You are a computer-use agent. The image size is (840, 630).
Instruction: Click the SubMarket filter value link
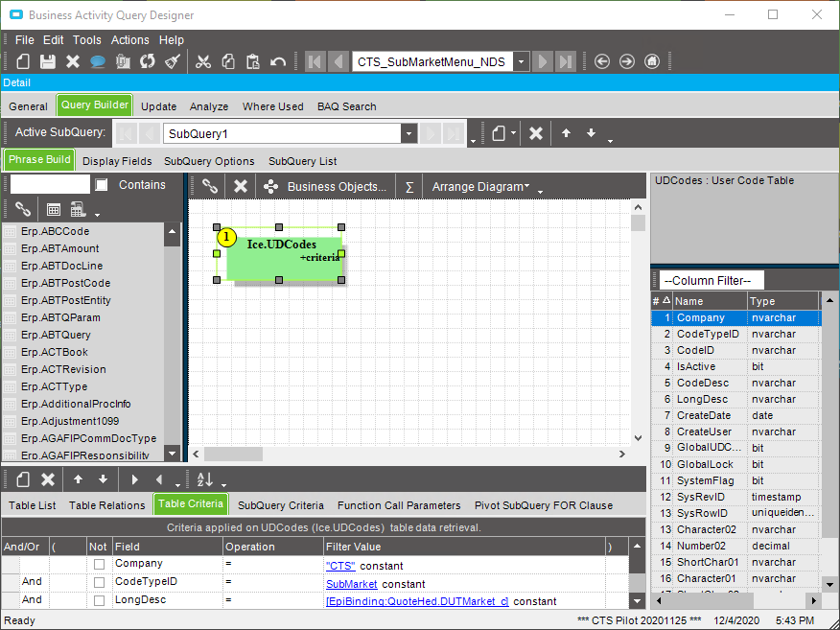[351, 584]
